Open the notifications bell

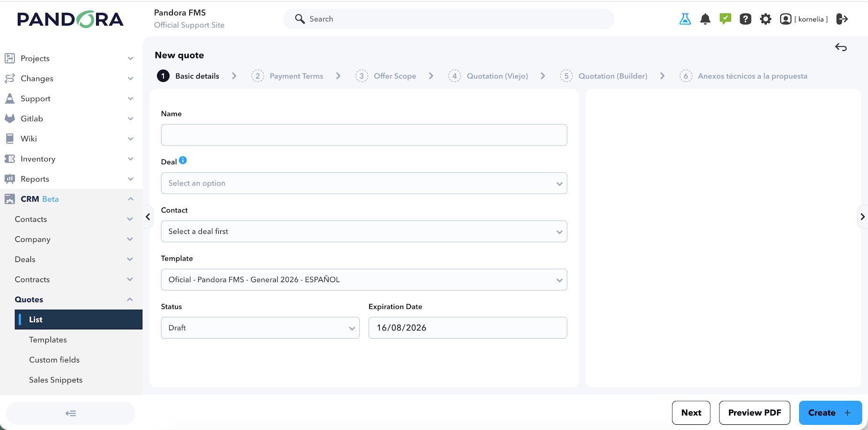705,19
